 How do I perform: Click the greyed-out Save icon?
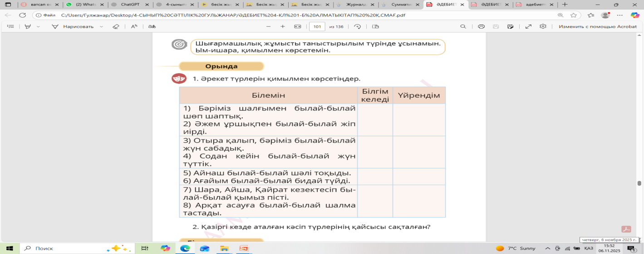click(x=496, y=26)
